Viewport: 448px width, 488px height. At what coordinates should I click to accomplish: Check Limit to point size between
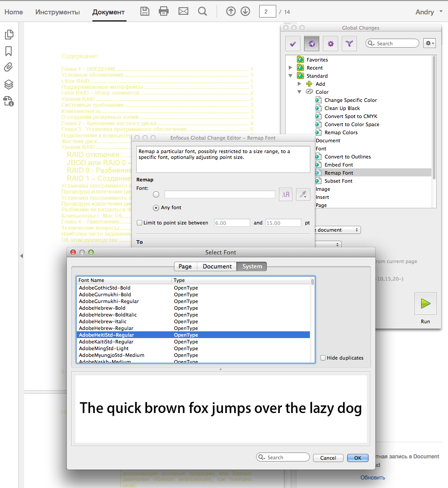pyautogui.click(x=139, y=223)
